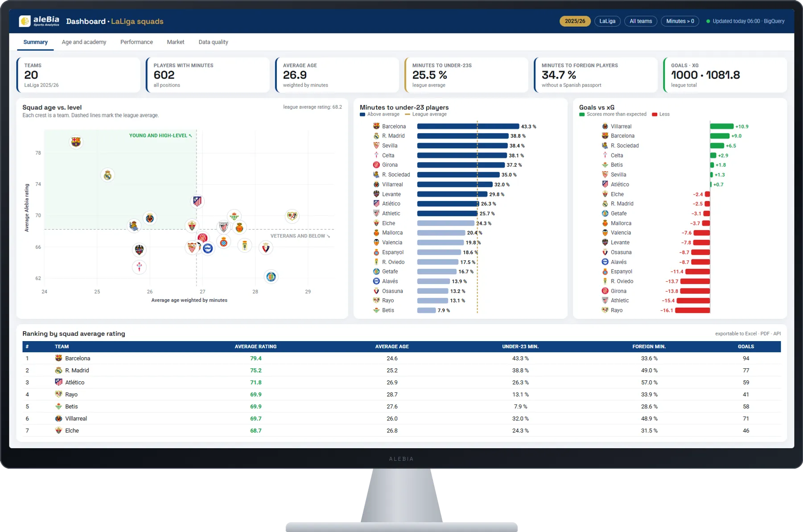Open the LaLiga competition filter

pos(607,21)
